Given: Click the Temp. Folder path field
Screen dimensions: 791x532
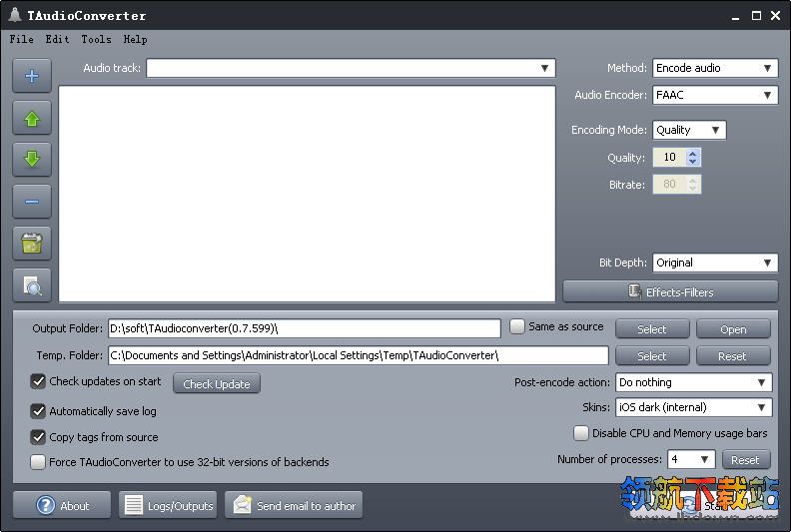Looking at the screenshot, I should (359, 355).
